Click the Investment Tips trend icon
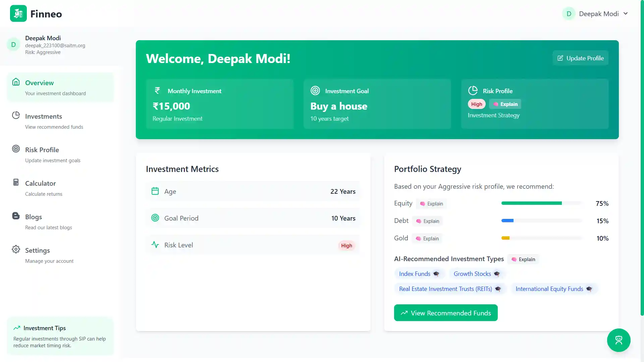 (x=17, y=328)
